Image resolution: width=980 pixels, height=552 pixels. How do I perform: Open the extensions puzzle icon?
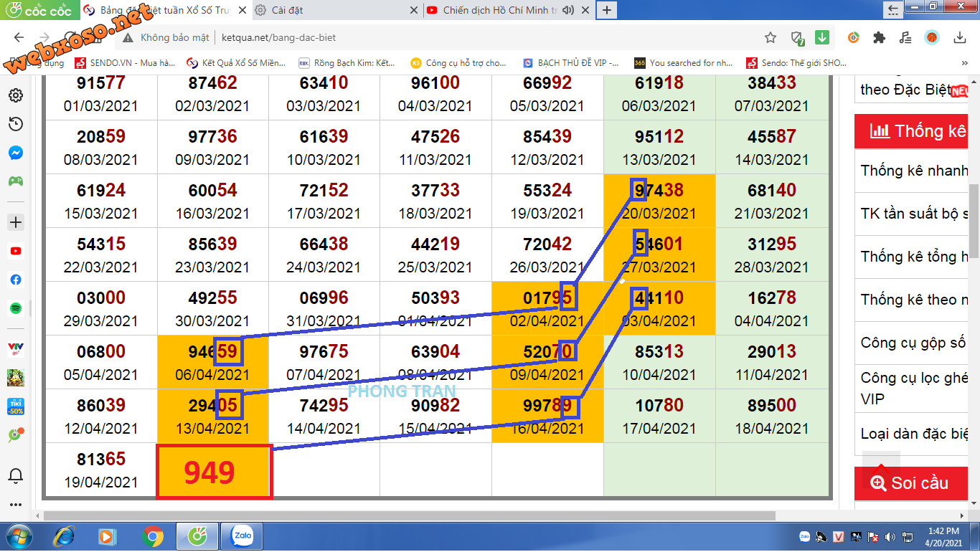(878, 37)
